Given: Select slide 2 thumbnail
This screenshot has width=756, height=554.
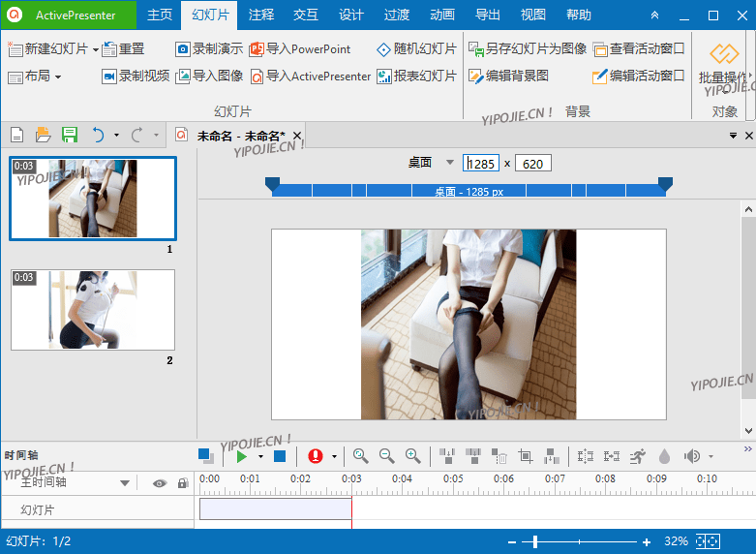Looking at the screenshot, I should [x=93, y=310].
